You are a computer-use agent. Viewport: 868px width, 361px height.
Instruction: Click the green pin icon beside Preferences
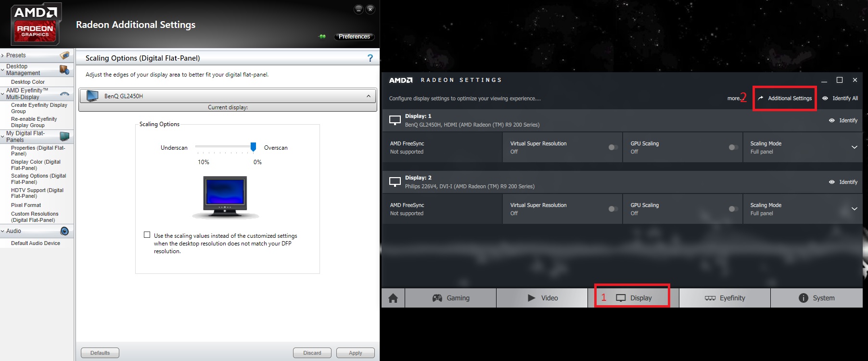[x=322, y=37]
